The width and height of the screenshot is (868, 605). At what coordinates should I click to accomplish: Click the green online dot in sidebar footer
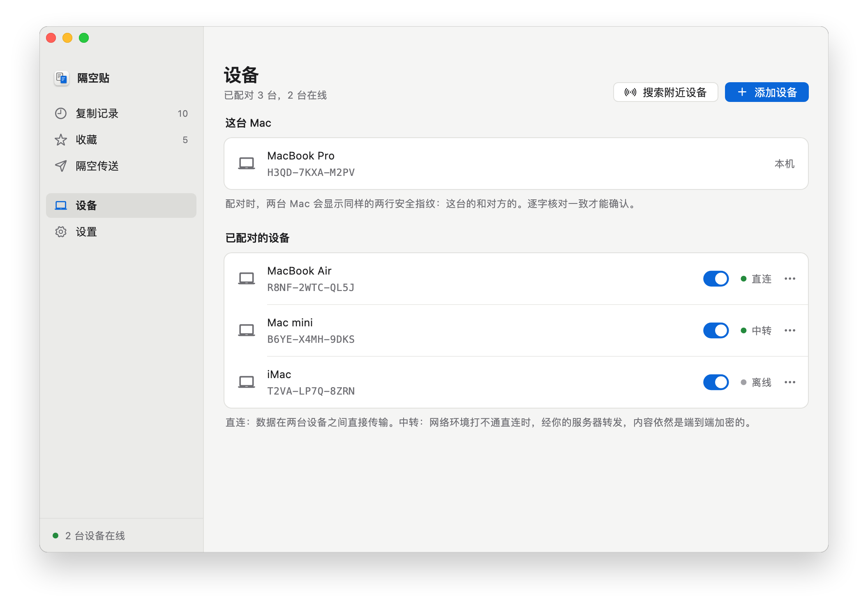pos(55,536)
